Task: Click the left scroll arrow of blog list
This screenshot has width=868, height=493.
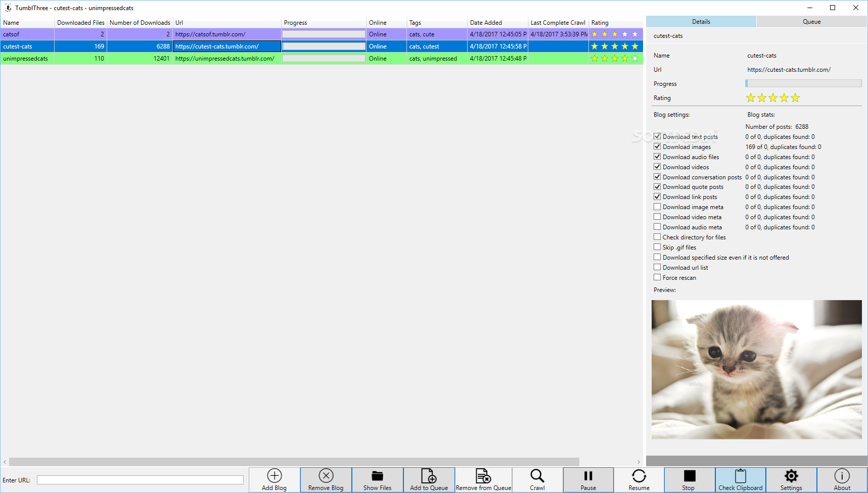Action: pyautogui.click(x=5, y=462)
